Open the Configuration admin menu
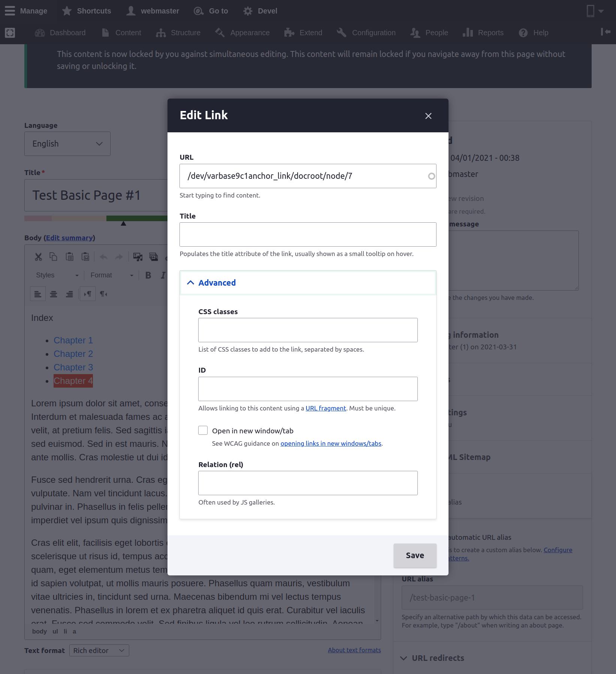The width and height of the screenshot is (616, 674). 366,33
